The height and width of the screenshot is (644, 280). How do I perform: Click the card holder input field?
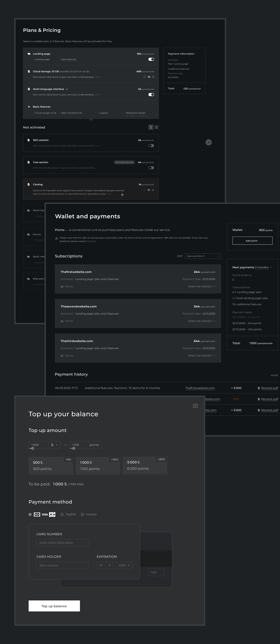(x=63, y=565)
